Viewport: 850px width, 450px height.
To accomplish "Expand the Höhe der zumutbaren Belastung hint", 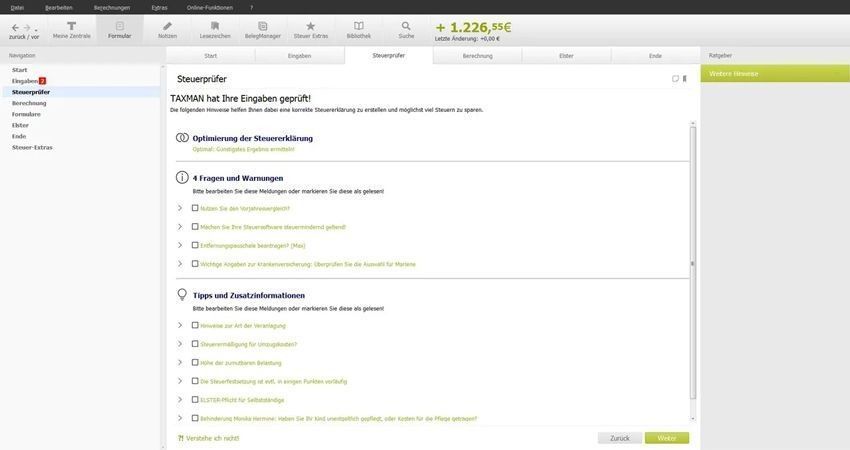I will coord(180,362).
